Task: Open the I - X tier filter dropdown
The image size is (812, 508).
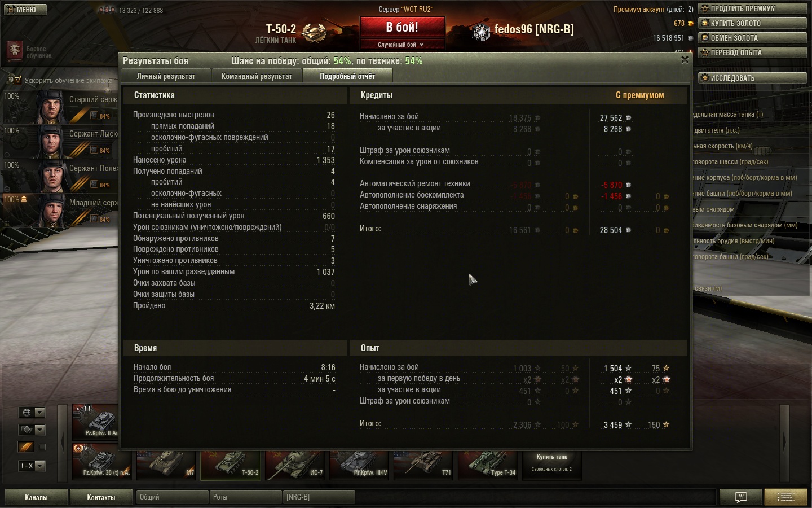Action: [x=32, y=466]
